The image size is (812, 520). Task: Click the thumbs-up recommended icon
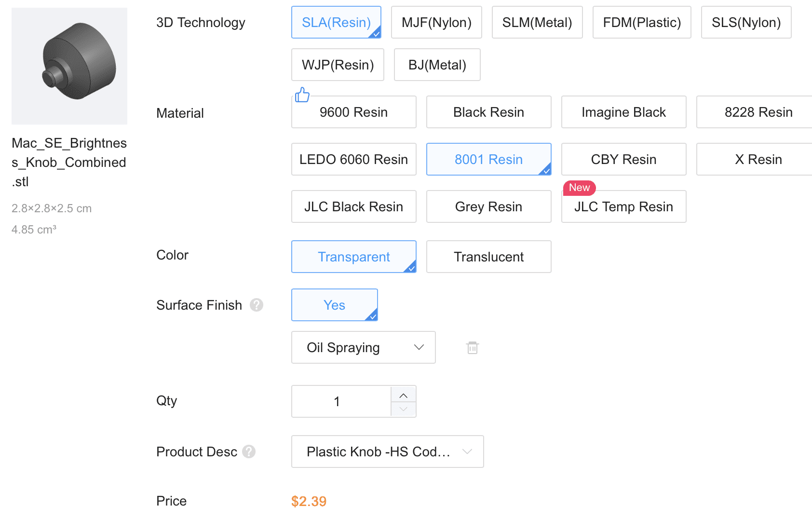[302, 95]
